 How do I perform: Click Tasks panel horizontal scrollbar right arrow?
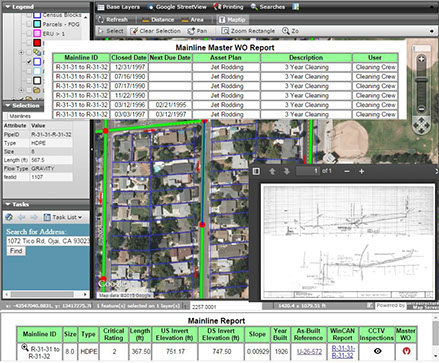(x=85, y=294)
